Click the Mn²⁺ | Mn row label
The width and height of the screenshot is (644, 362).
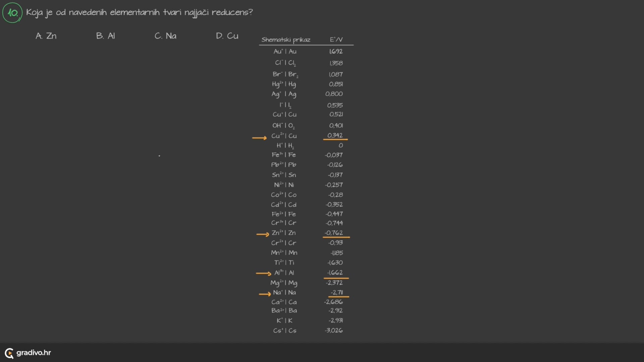coord(284,253)
